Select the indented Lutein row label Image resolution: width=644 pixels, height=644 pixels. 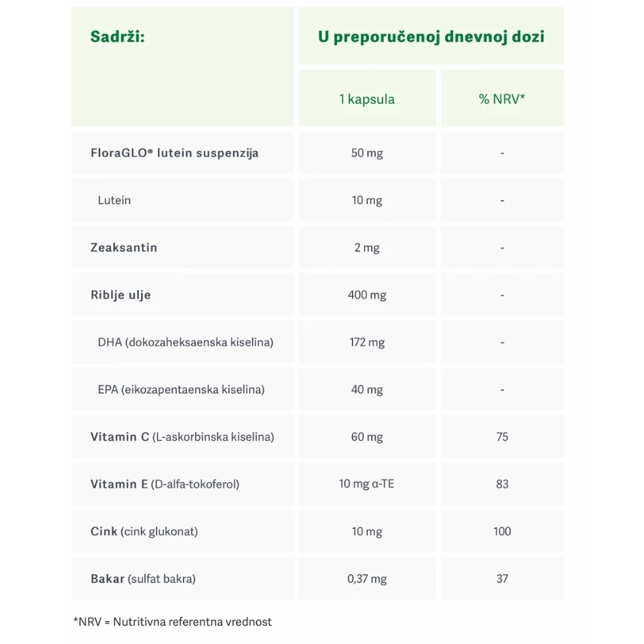[x=114, y=200]
